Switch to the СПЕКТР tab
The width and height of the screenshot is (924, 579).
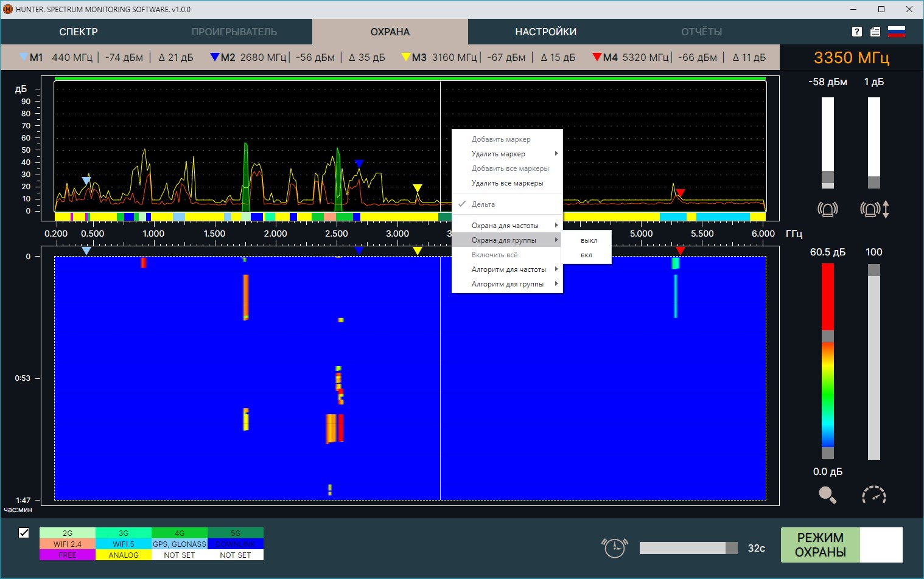79,32
